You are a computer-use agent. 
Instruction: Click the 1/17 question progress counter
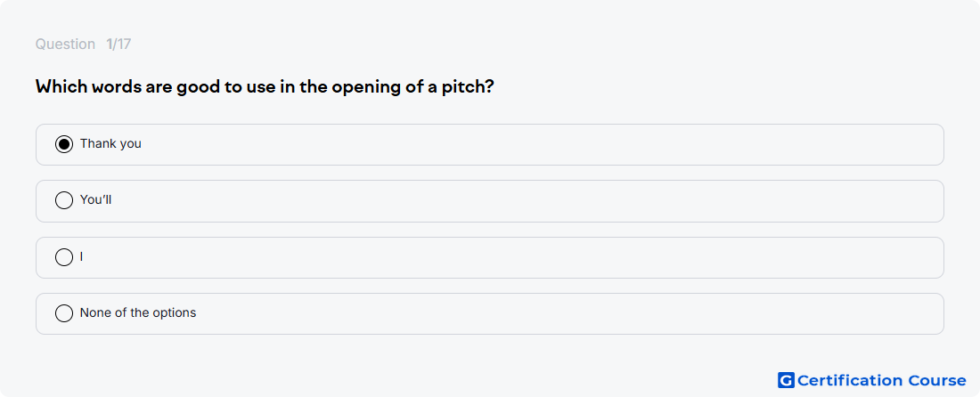point(118,45)
